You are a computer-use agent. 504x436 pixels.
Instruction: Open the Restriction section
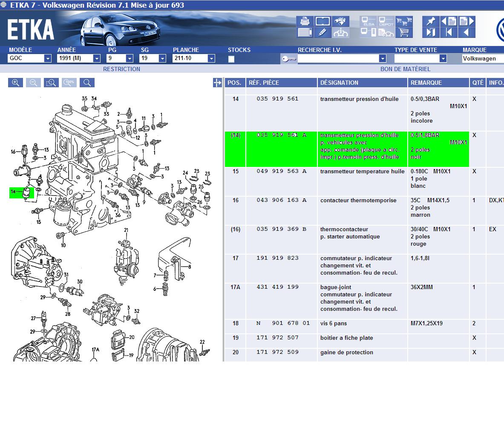click(x=121, y=69)
